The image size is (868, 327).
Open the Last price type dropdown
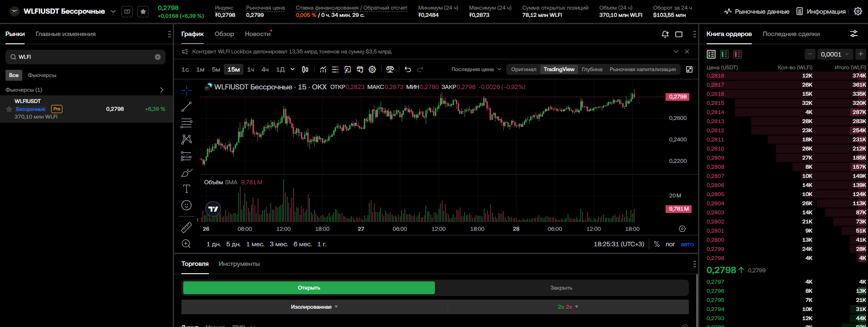(x=476, y=69)
